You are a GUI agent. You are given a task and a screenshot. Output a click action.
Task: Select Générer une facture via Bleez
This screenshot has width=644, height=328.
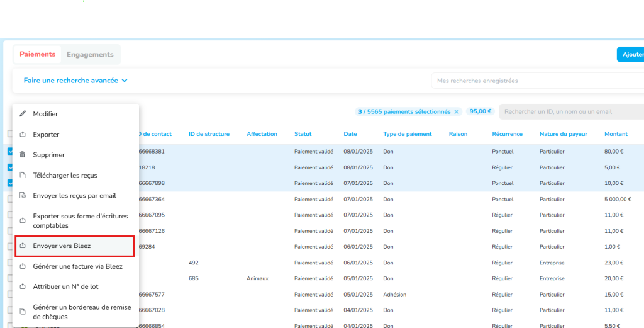(x=77, y=266)
